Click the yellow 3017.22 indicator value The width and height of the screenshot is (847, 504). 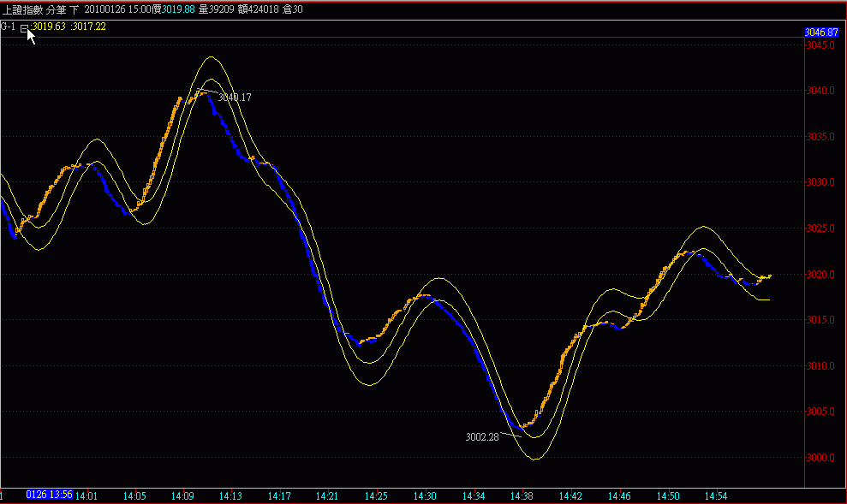pos(90,27)
